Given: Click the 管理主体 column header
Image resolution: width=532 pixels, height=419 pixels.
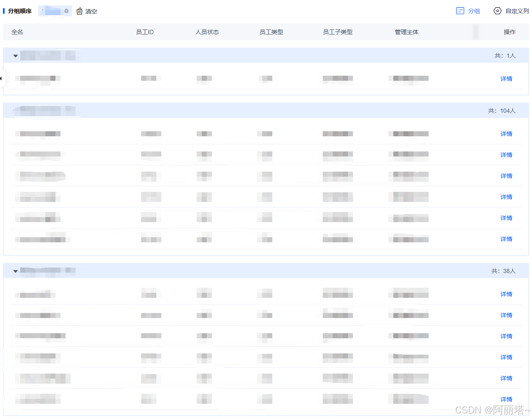Looking at the screenshot, I should (x=406, y=32).
